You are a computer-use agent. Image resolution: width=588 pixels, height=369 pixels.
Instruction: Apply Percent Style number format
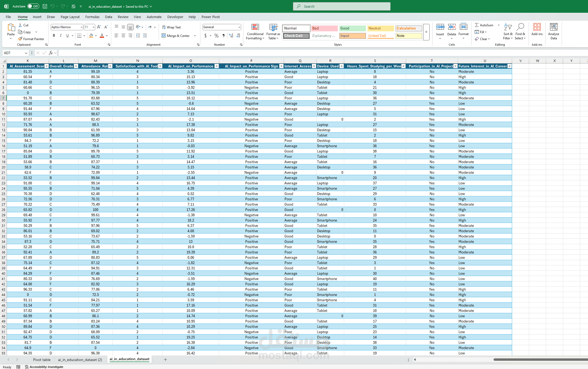(217, 36)
